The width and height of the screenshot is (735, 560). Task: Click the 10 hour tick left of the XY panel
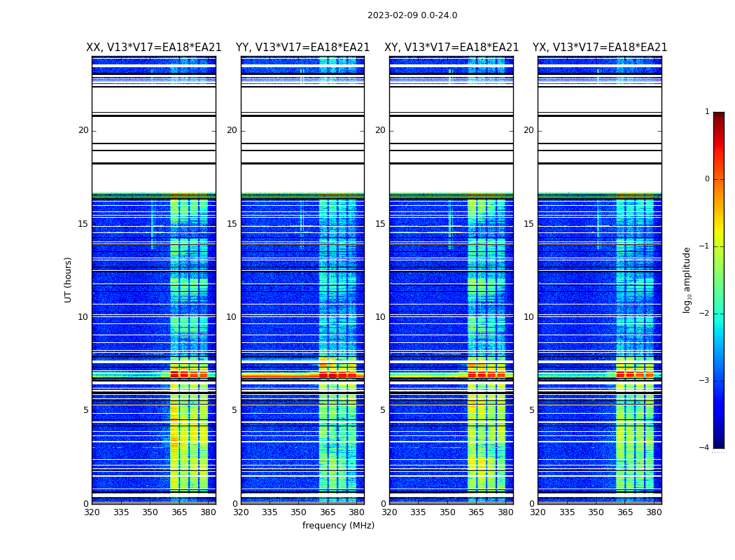(380, 317)
